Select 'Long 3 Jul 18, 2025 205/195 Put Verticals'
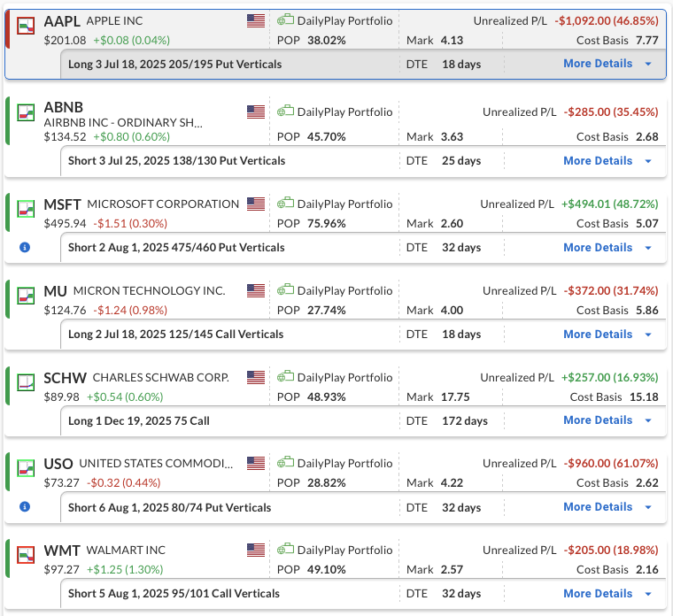This screenshot has height=616, width=673. tap(175, 65)
